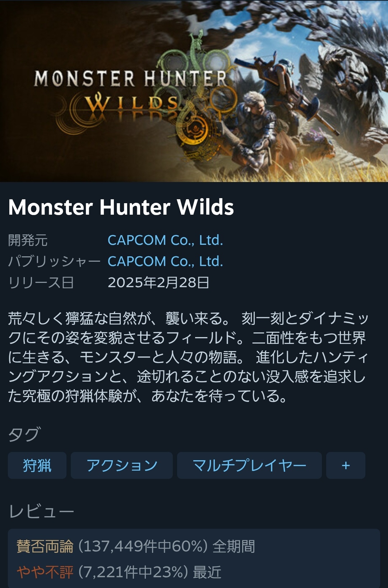The height and width of the screenshot is (588, 388).
Task: Expand more tags with the plus button
Action: point(346,465)
